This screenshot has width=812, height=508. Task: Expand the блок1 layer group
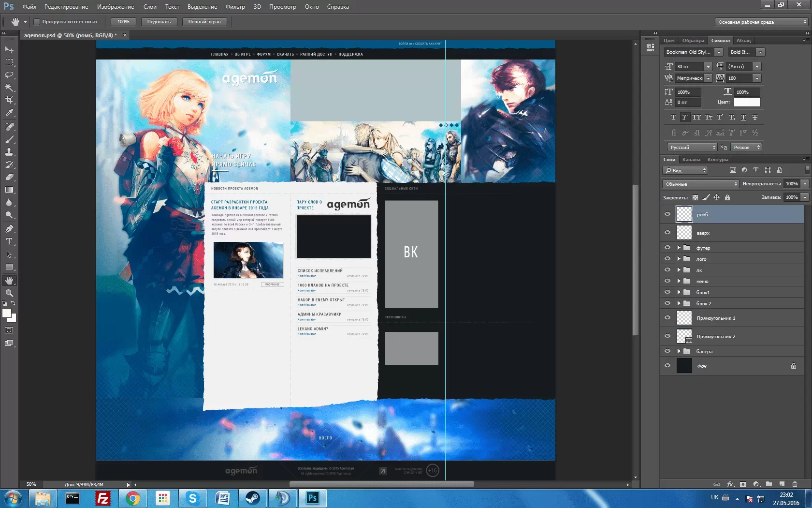679,292
